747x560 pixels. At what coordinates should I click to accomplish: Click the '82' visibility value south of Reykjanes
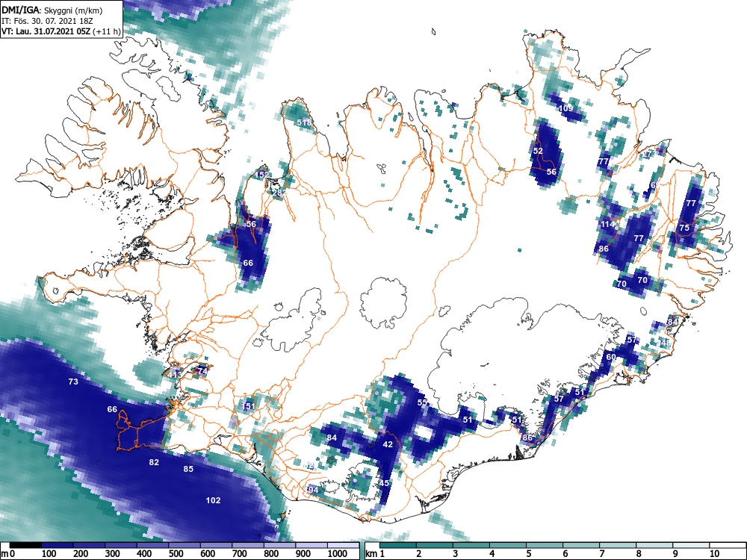coord(154,462)
